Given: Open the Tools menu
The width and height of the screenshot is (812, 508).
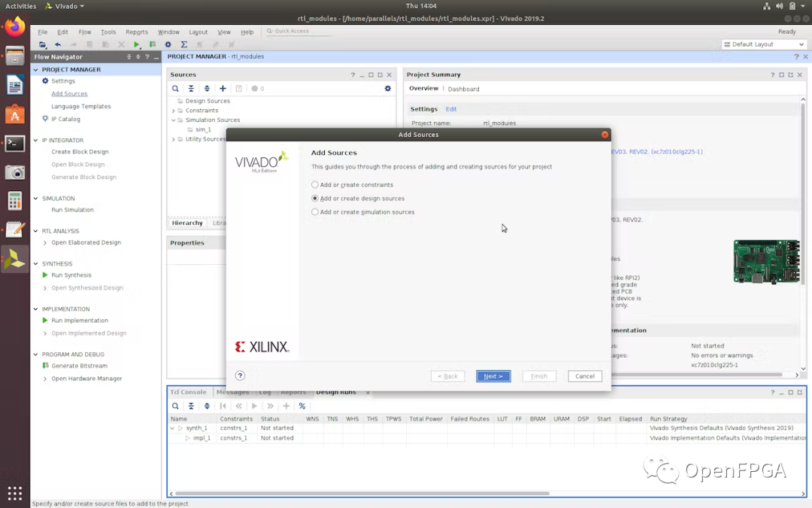Looking at the screenshot, I should 108,32.
